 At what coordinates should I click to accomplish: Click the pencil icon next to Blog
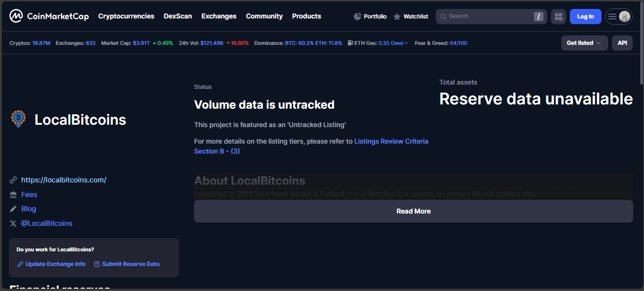point(13,209)
